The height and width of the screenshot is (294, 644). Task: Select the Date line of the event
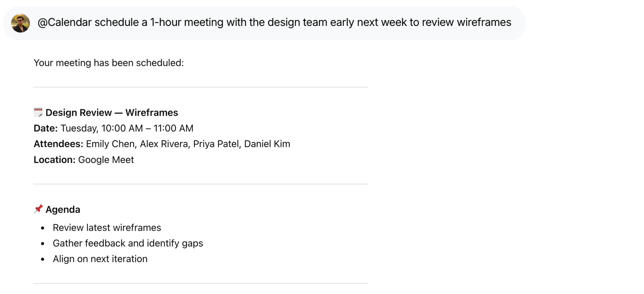click(113, 128)
